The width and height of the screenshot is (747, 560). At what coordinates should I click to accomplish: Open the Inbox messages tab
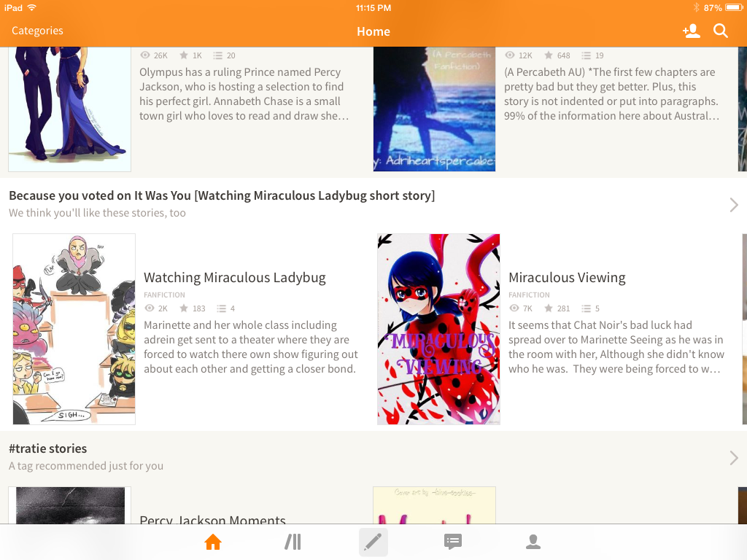click(x=452, y=542)
